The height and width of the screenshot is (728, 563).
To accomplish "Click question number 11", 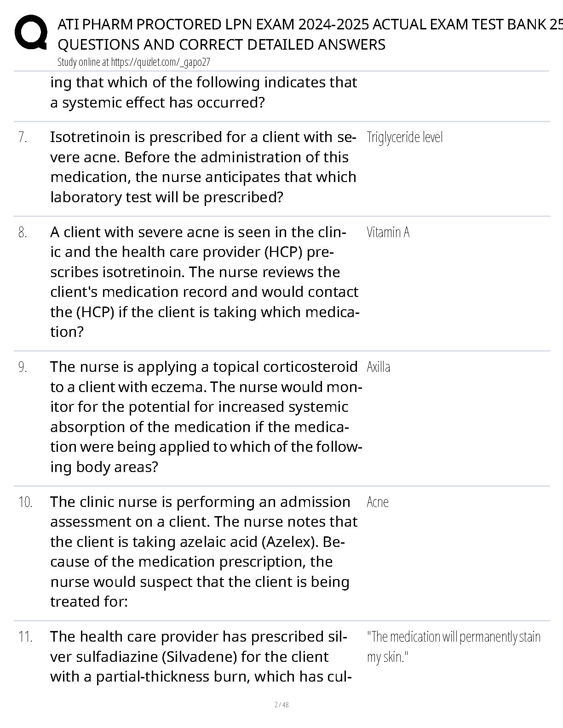I will point(25,637).
